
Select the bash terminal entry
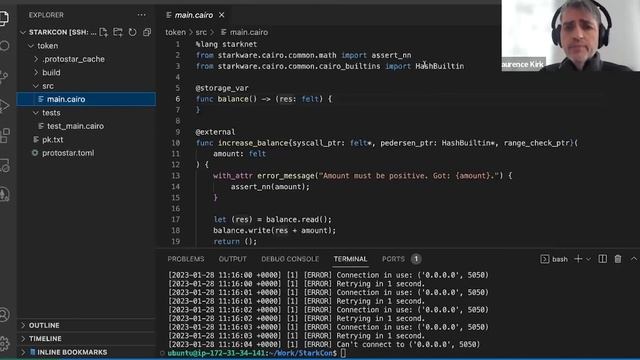click(x=554, y=259)
